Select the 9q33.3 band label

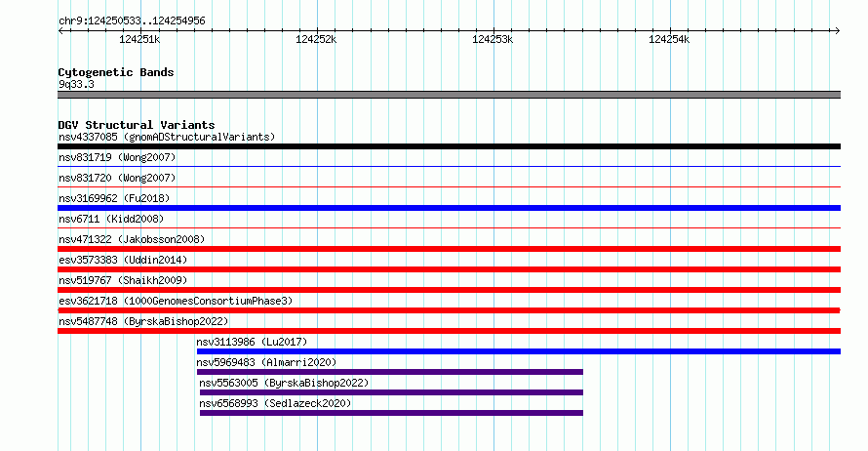[x=76, y=84]
